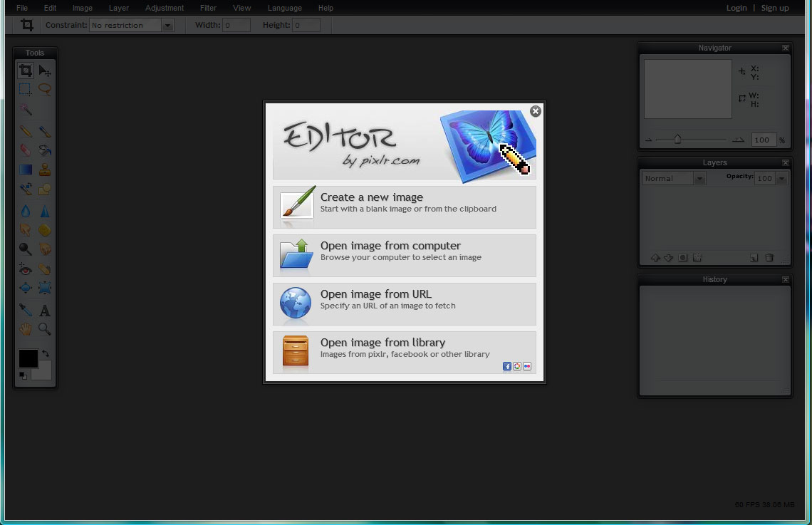Open the Adjustment menu
This screenshot has height=525, width=812.
[x=164, y=8]
